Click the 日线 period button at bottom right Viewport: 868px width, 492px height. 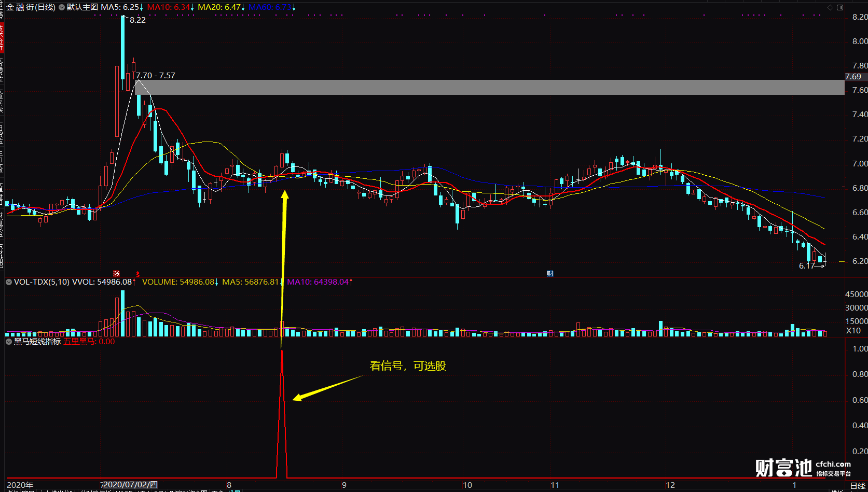(x=858, y=486)
